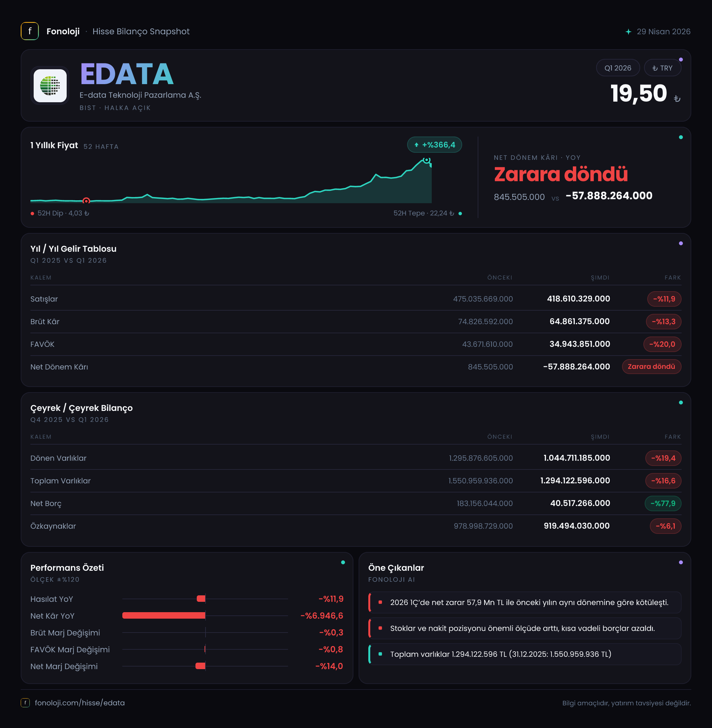Click the Dönen Varlıklar value 1.044.711.185.000

click(577, 458)
